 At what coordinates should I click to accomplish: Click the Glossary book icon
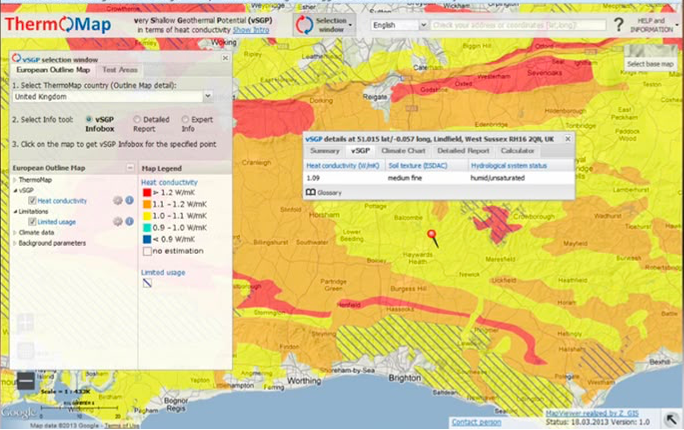click(311, 192)
